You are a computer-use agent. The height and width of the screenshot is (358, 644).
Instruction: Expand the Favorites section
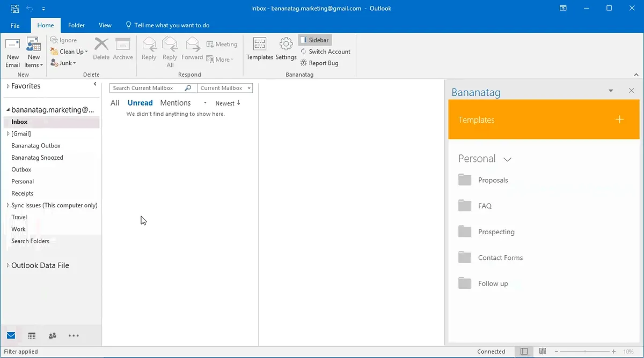click(8, 86)
